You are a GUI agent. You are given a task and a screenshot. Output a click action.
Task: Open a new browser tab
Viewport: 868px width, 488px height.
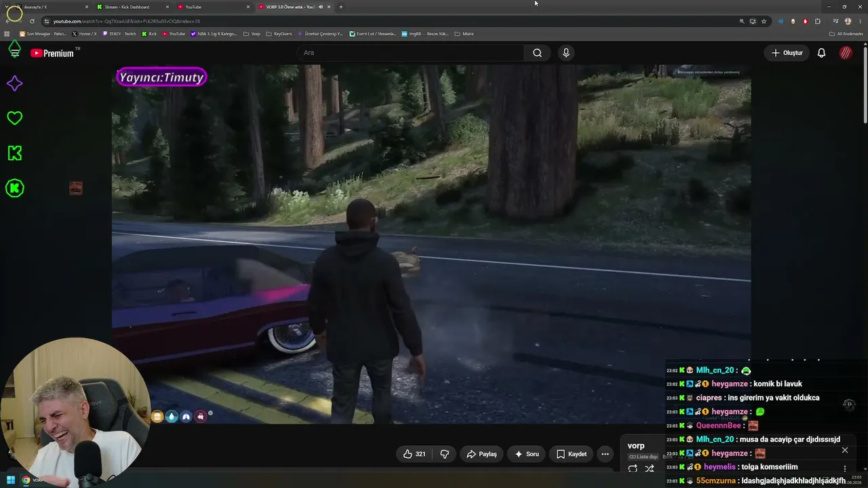pos(340,7)
